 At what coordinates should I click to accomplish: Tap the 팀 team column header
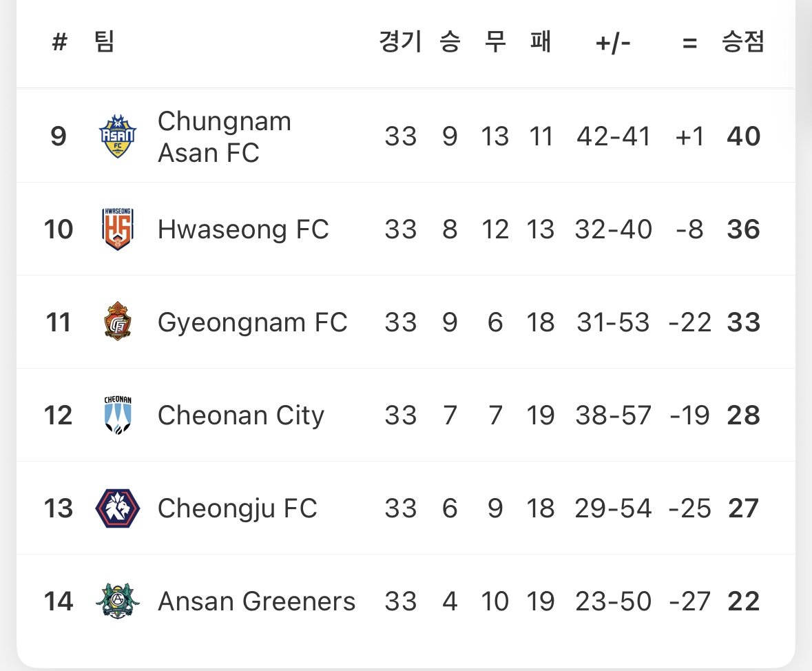104,41
